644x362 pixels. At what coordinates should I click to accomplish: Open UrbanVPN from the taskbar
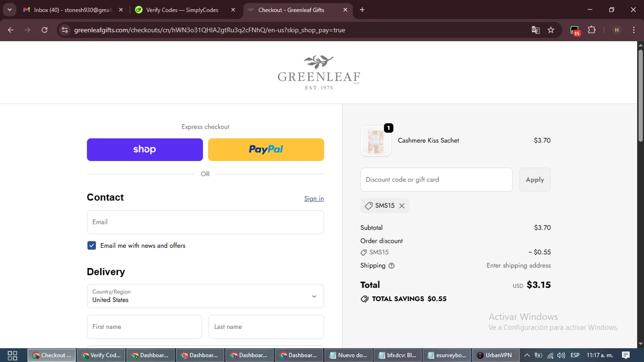[x=495, y=355]
